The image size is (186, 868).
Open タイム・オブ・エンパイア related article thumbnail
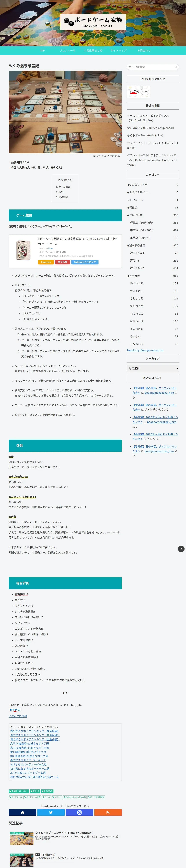(x=22, y=838)
